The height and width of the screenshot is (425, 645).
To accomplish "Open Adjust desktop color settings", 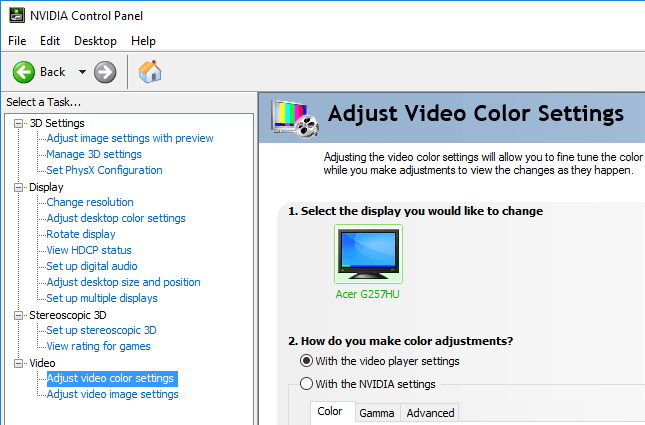I will pyautogui.click(x=116, y=218).
